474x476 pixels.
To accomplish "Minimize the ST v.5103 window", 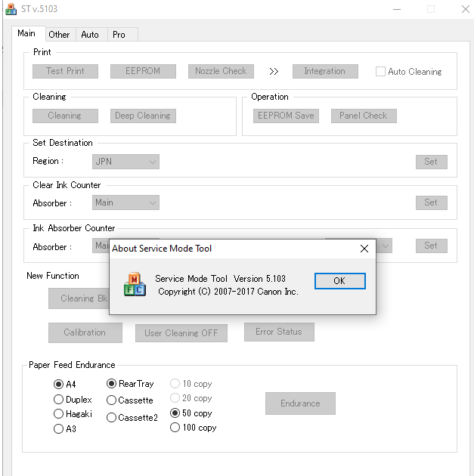I will coord(397,9).
